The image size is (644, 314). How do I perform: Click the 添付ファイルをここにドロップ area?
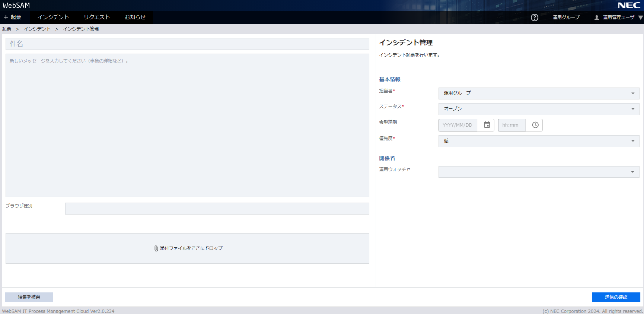pyautogui.click(x=187, y=248)
